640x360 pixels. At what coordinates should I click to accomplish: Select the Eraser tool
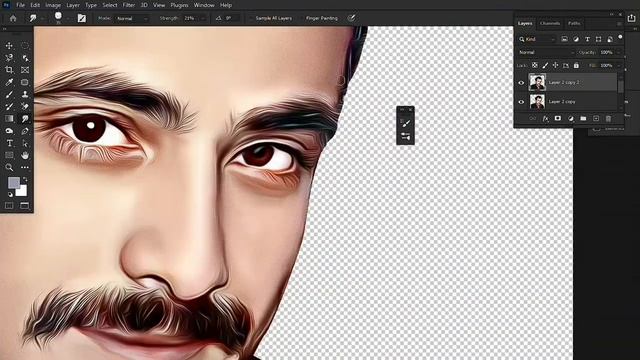25,107
